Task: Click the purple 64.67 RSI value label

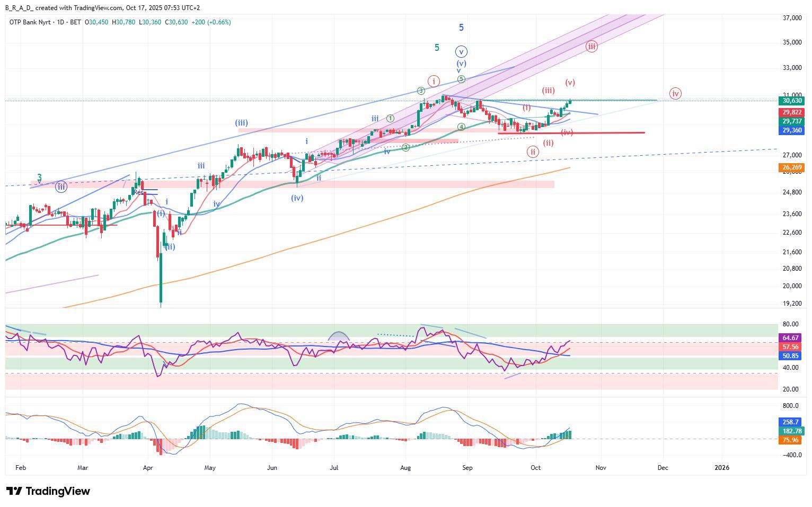Action: click(791, 337)
